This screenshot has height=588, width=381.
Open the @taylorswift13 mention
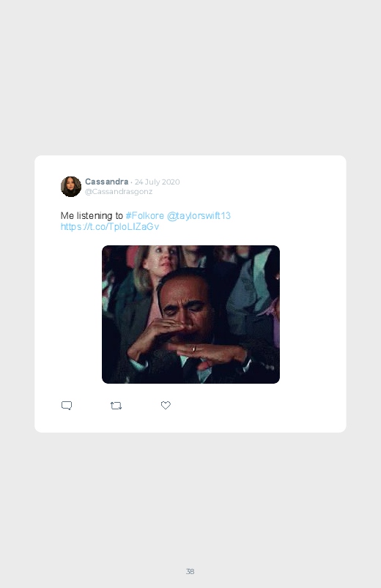click(199, 215)
